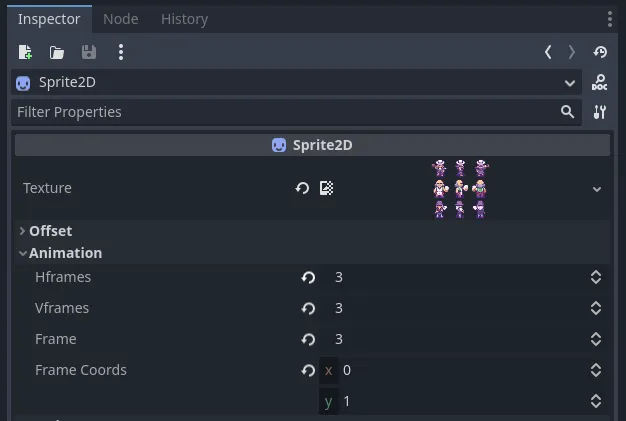
Task: Open Inspector property display settings
Action: click(x=600, y=112)
